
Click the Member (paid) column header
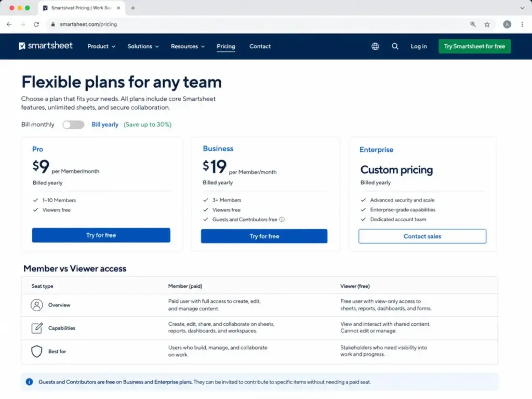point(185,286)
